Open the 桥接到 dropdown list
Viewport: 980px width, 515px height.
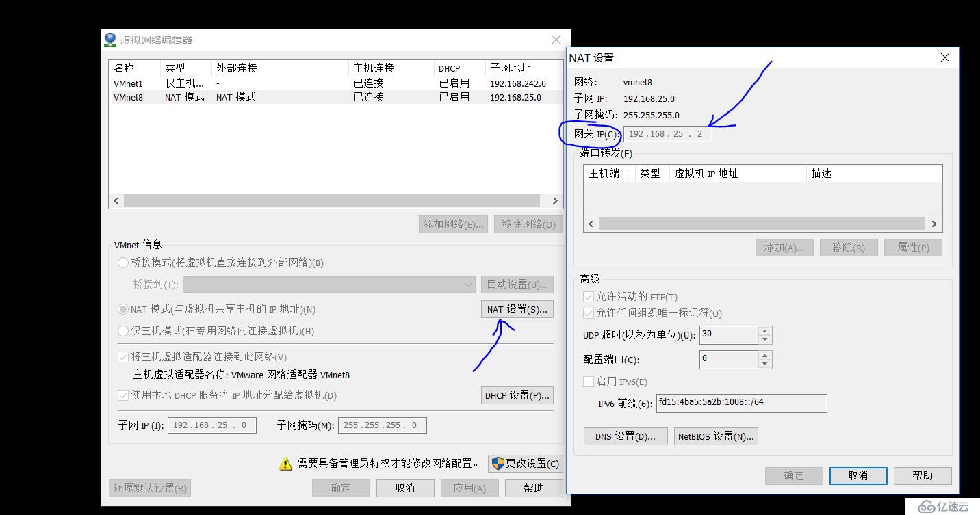click(x=329, y=285)
